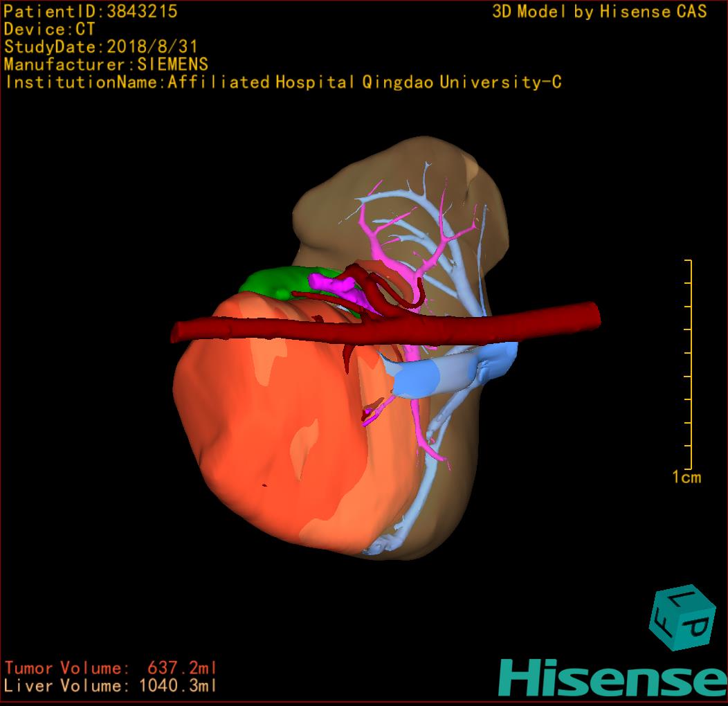Click the StudyDate:2018/8/31 text
This screenshot has width=728, height=706.
[x=101, y=47]
